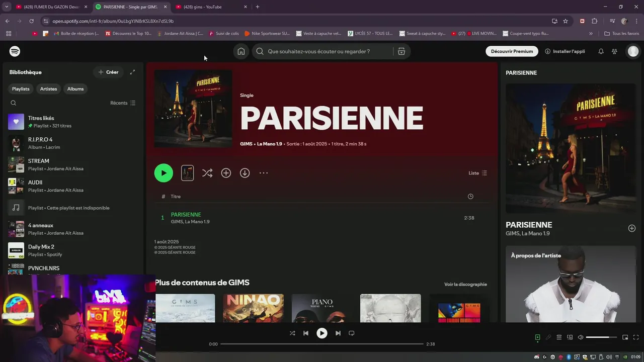Screen dimensions: 644x362
Task: Click Voir la discographie
Action: pos(465,284)
